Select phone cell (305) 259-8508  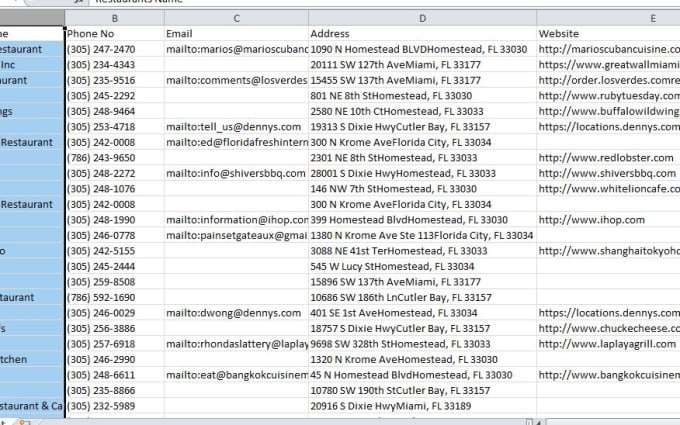click(x=114, y=282)
